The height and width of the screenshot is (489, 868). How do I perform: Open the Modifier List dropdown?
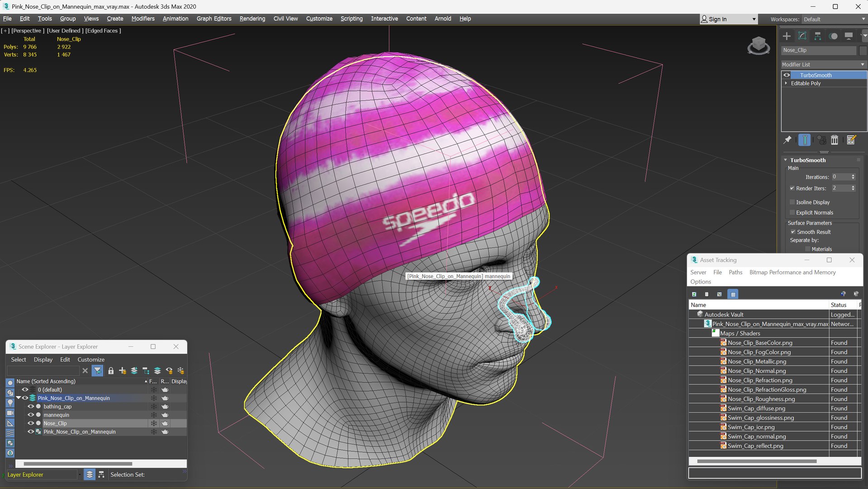click(x=824, y=65)
